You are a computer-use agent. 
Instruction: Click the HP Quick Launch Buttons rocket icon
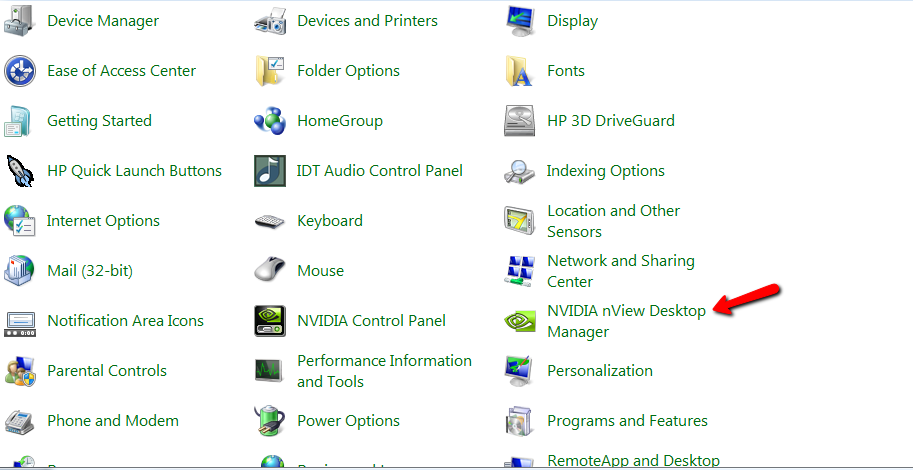coord(20,171)
